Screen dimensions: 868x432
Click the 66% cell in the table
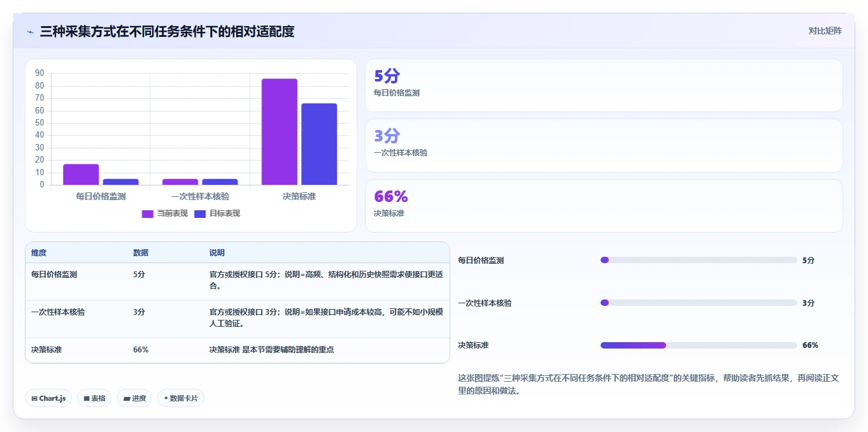(141, 350)
